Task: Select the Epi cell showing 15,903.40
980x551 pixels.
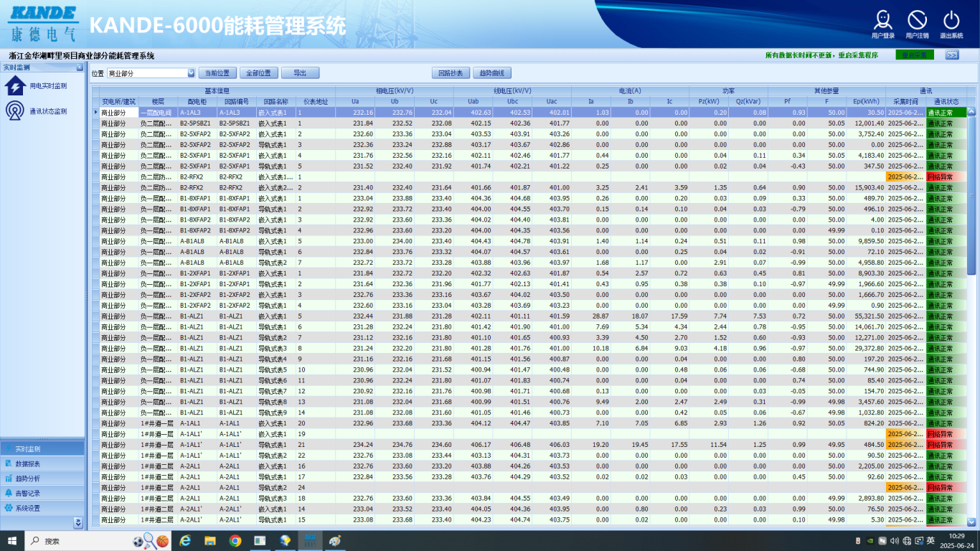Action: tap(866, 188)
